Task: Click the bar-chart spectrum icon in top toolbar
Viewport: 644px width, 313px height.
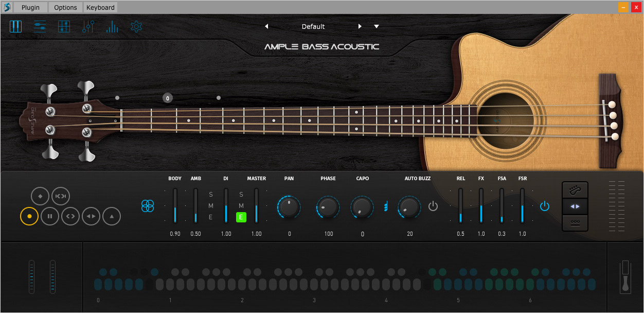Action: click(x=112, y=27)
